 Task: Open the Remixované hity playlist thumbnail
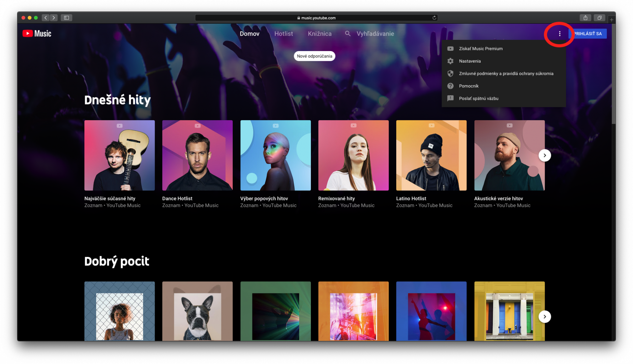point(353,155)
